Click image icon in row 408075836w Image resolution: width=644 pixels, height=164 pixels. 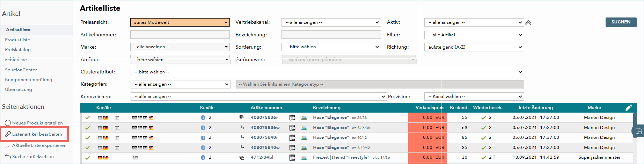coord(304,128)
